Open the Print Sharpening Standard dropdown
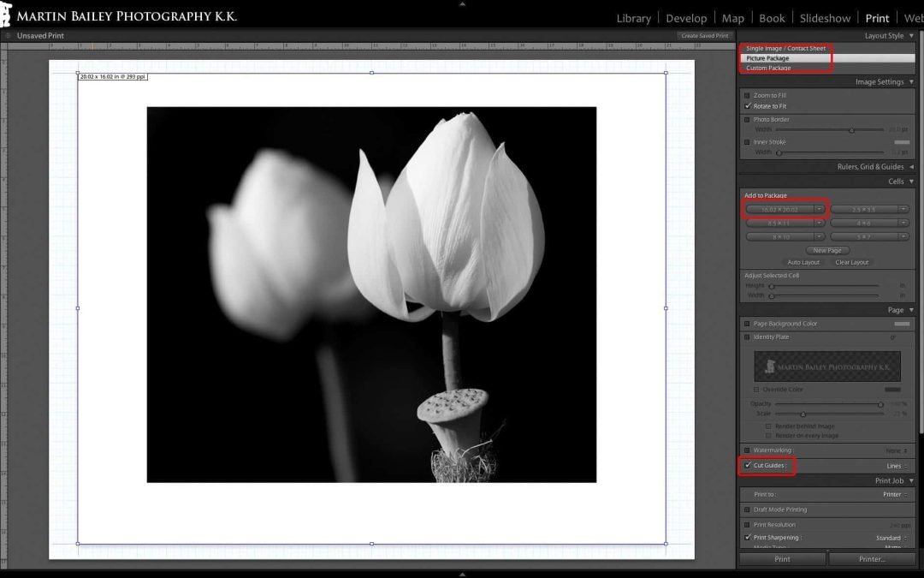 [891, 538]
